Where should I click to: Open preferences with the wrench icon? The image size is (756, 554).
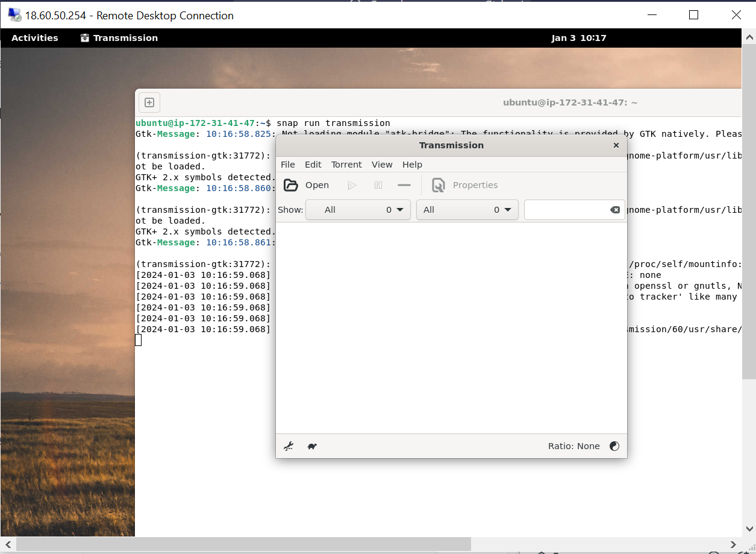click(289, 446)
